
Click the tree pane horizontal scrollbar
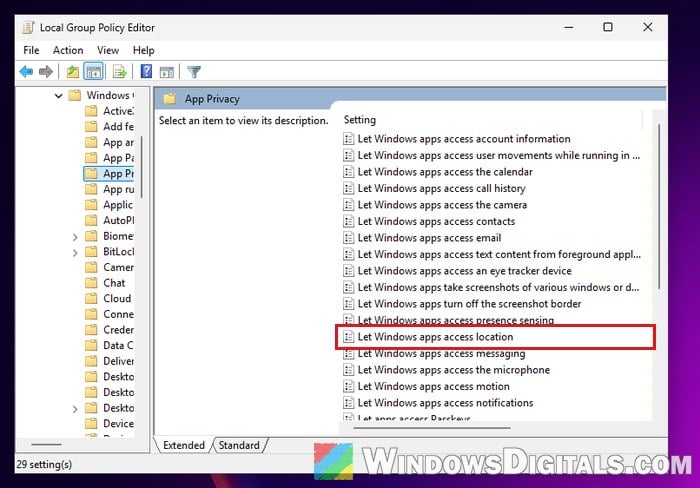46,445
